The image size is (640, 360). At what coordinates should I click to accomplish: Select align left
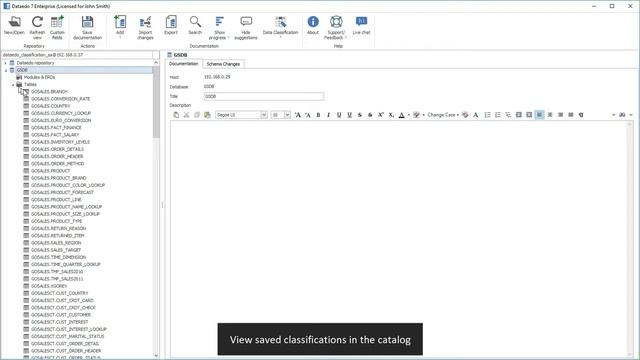[x=540, y=115]
